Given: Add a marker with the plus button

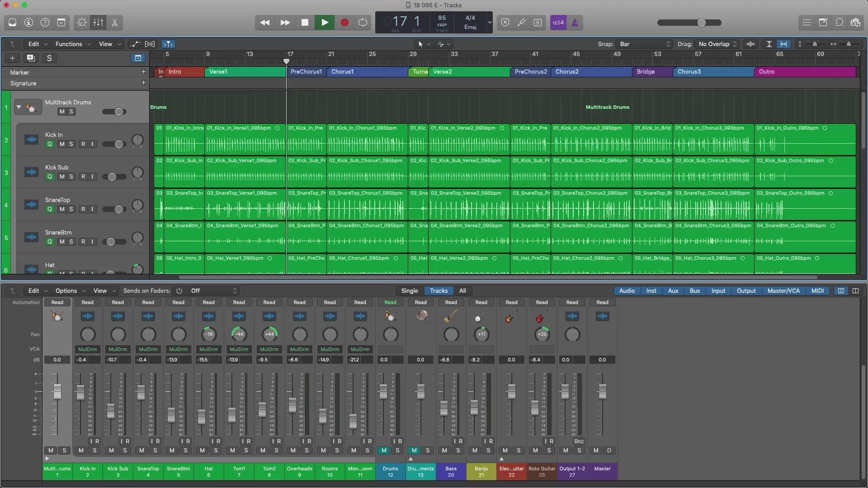Looking at the screenshot, I should click(143, 72).
